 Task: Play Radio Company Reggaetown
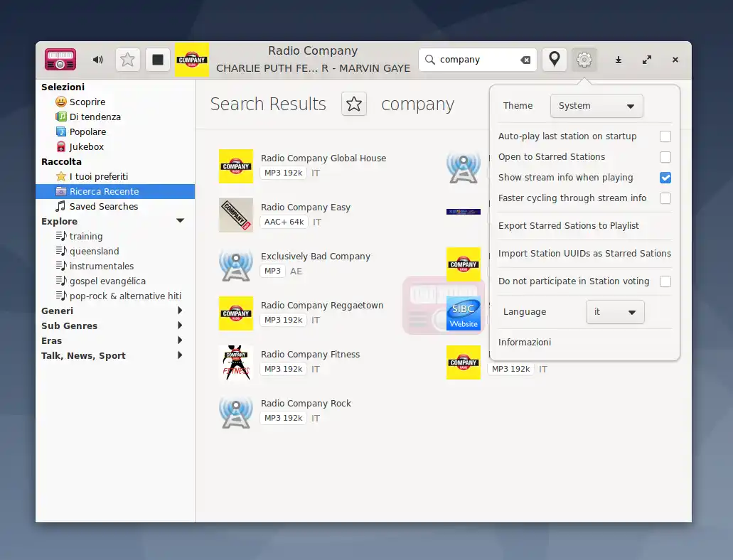(322, 306)
